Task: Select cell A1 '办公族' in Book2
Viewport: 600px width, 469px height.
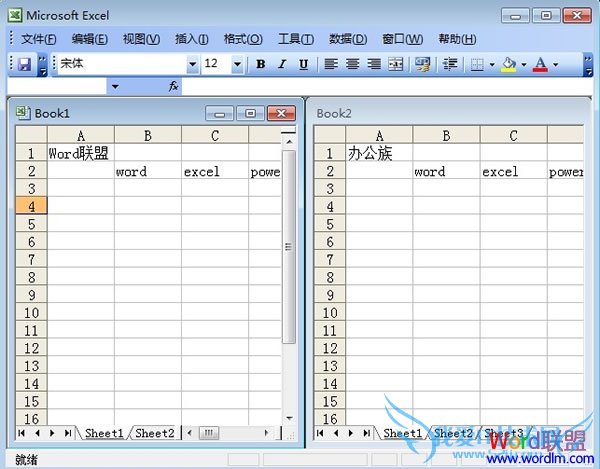Action: pyautogui.click(x=379, y=153)
